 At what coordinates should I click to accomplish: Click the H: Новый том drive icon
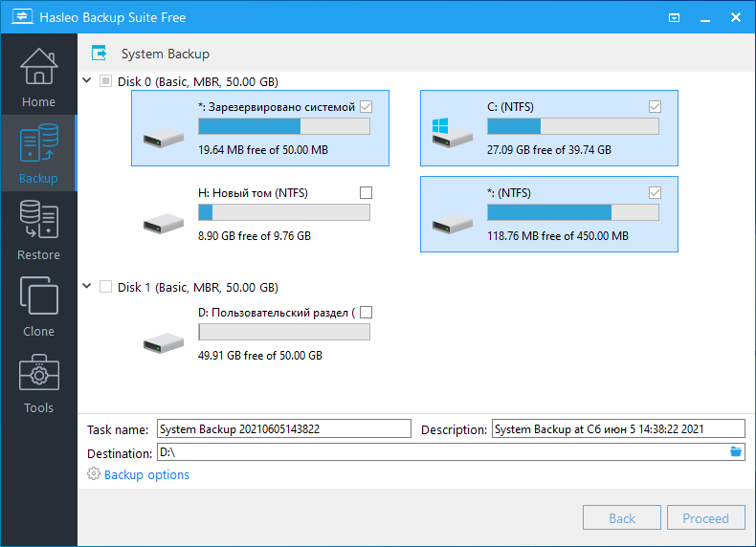[164, 224]
